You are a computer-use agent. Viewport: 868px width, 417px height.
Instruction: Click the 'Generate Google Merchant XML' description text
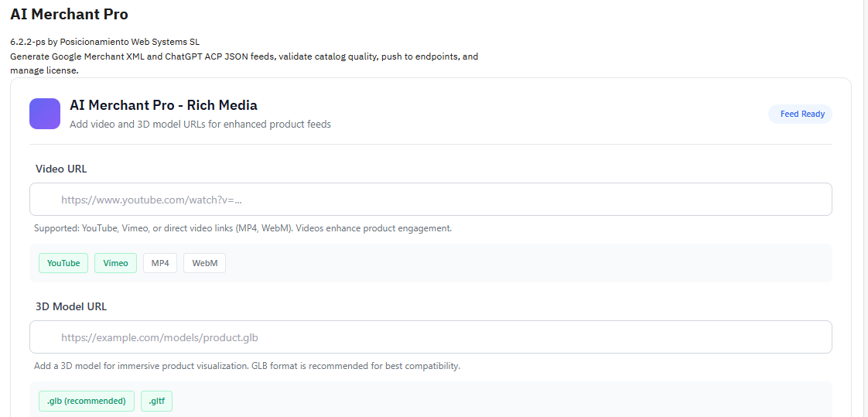pyautogui.click(x=244, y=63)
